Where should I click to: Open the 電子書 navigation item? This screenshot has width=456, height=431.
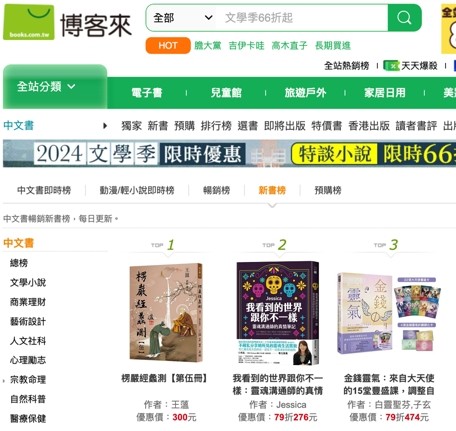pos(147,93)
